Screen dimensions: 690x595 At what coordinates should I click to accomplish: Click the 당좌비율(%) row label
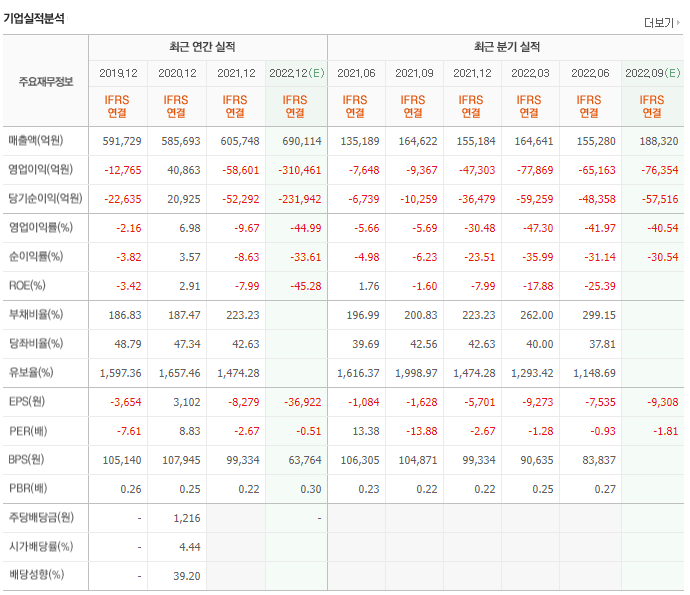36,343
